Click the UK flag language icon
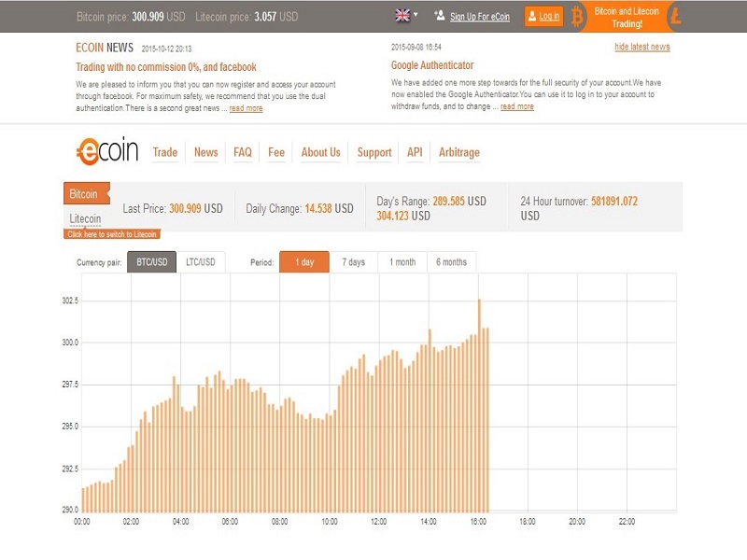This screenshot has height=560, width=747. coord(402,15)
